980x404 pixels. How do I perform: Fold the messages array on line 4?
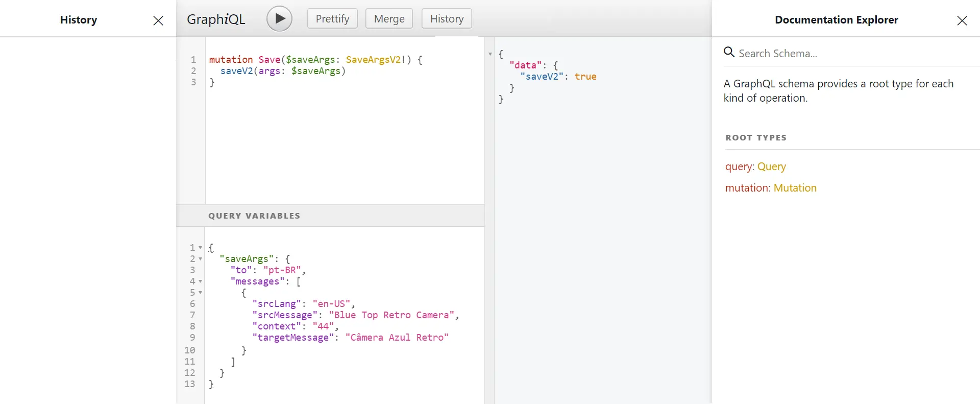point(200,281)
